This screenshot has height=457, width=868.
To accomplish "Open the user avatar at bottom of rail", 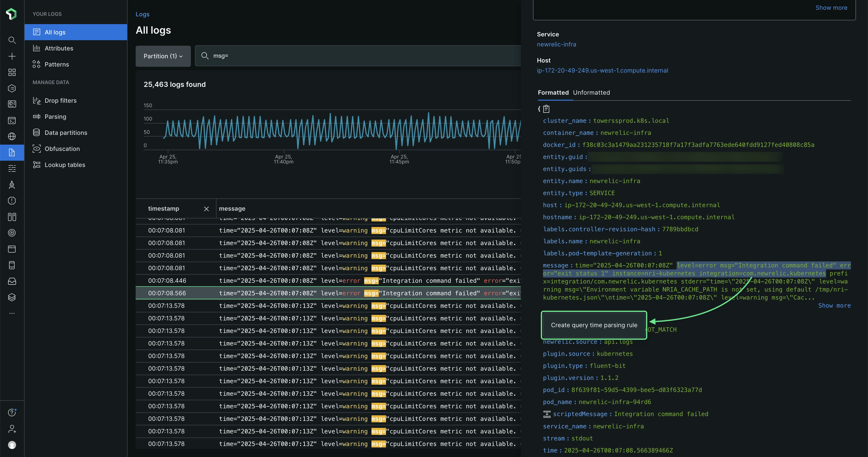I will 12,445.
